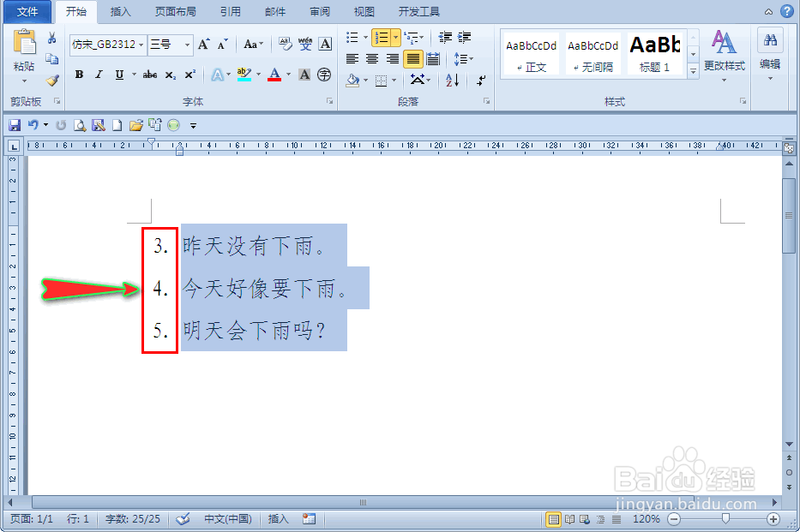Click the Enclose Characters (带圈字符) icon
This screenshot has height=532, width=800.
tap(323, 75)
